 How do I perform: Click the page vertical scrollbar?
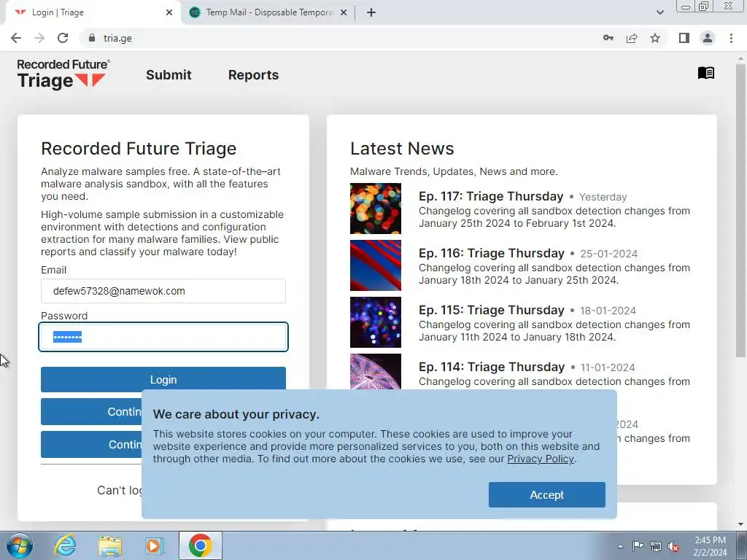coord(740,212)
